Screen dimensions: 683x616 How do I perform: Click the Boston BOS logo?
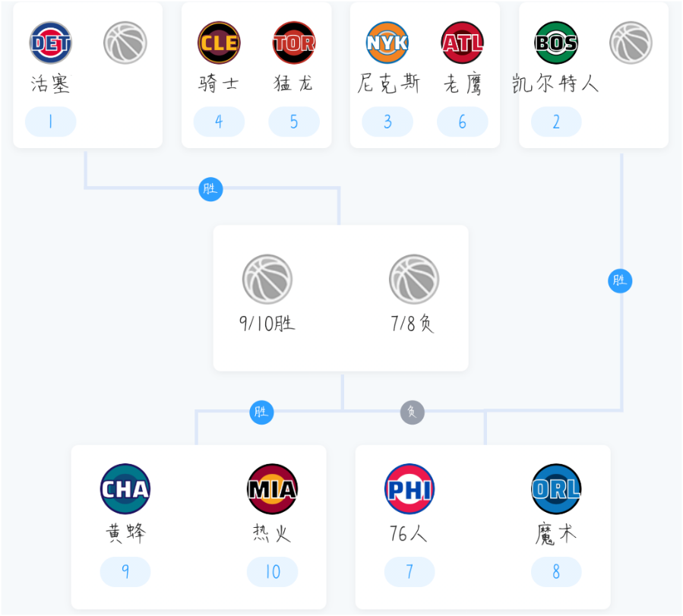pos(556,43)
